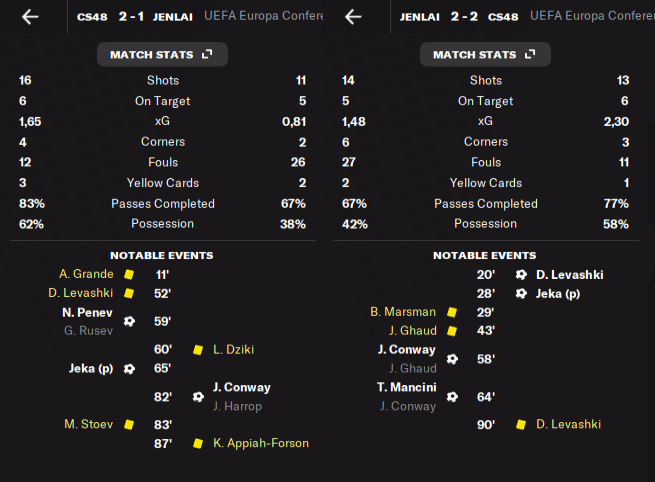Open M. Stoev's player profile link

(x=89, y=425)
